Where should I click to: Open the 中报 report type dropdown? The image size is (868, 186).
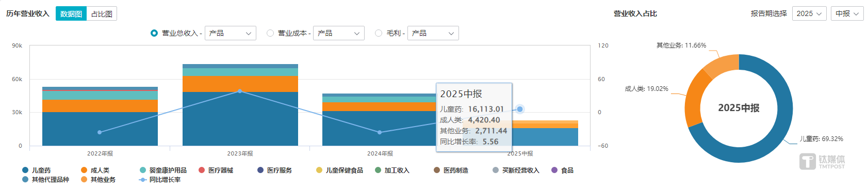tap(847, 13)
